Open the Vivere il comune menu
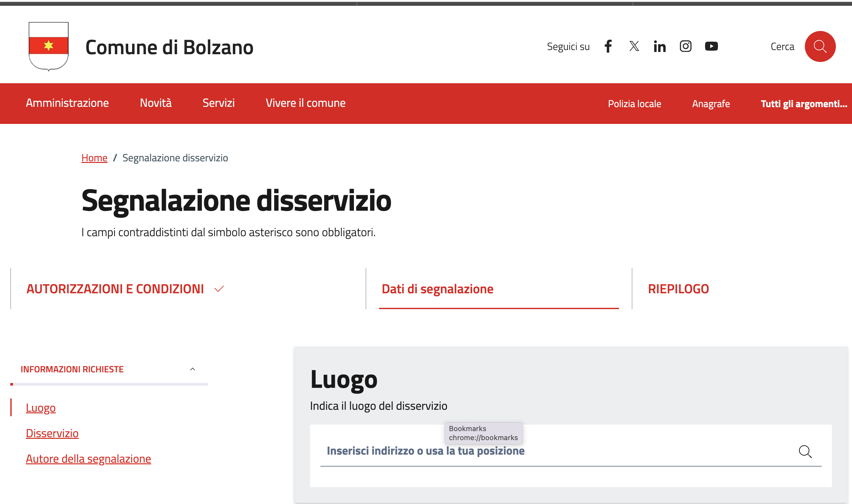Viewport: 852px width, 504px height. [x=306, y=103]
